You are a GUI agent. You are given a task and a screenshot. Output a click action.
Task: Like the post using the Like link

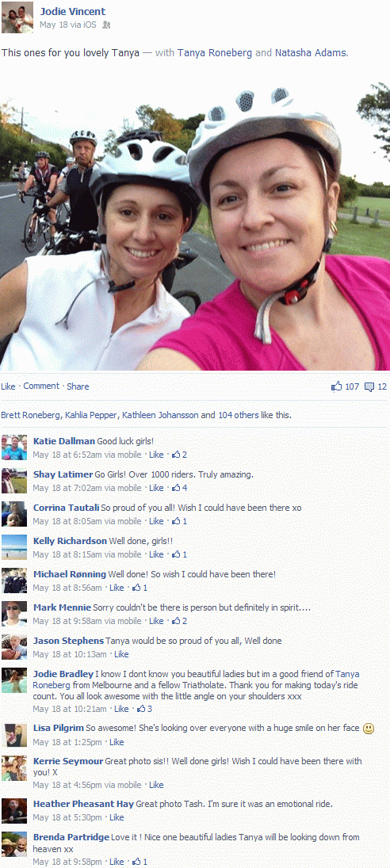click(x=8, y=386)
